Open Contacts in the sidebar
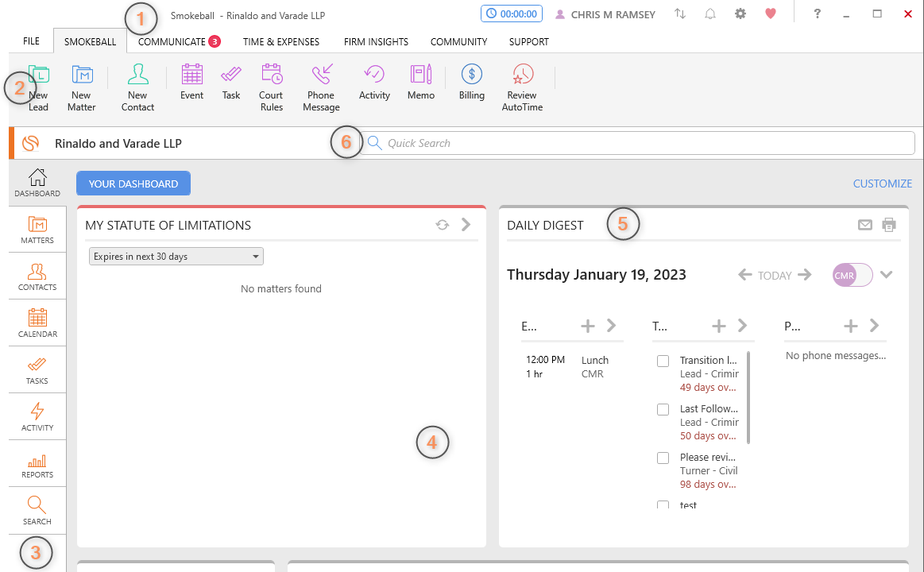924x572 pixels. point(37,277)
